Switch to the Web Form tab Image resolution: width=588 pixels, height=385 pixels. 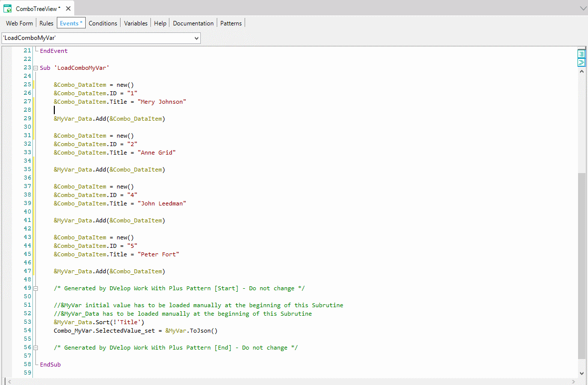point(19,23)
